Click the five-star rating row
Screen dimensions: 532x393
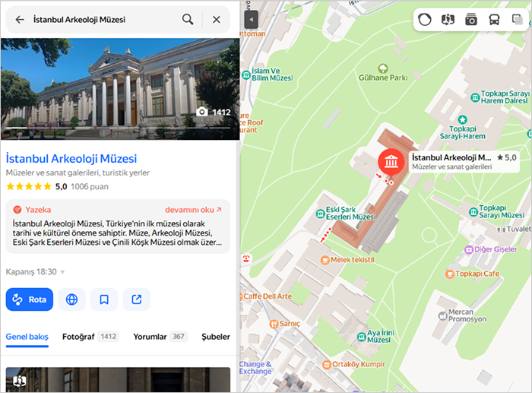click(29, 186)
